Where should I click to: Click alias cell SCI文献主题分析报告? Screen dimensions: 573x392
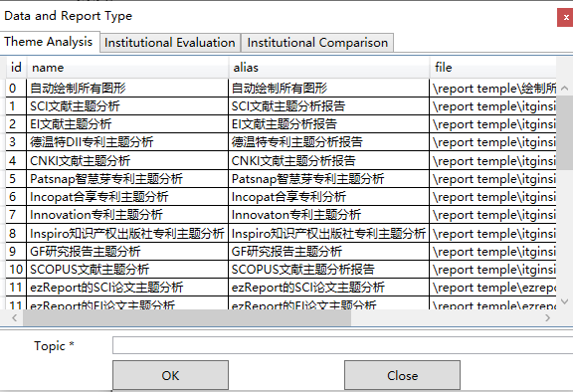point(329,105)
